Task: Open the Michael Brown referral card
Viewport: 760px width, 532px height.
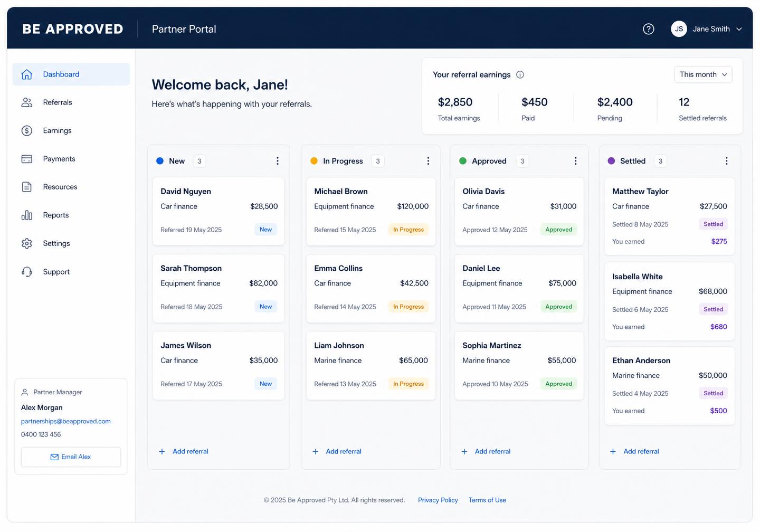Action: pyautogui.click(x=371, y=211)
